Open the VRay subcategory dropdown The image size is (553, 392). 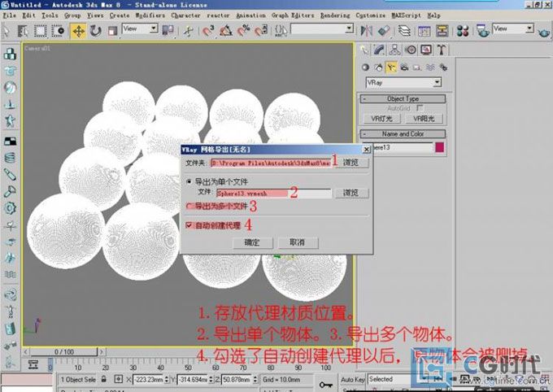pos(403,83)
